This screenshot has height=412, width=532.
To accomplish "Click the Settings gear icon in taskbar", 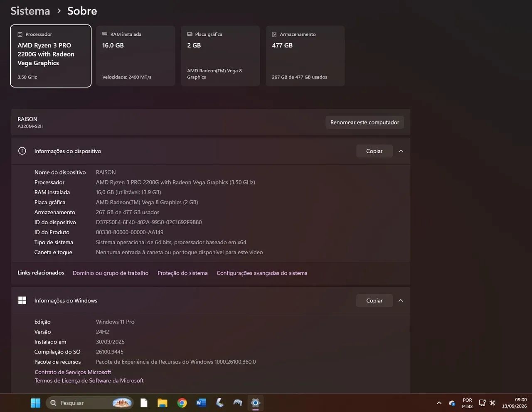I will click(x=255, y=403).
